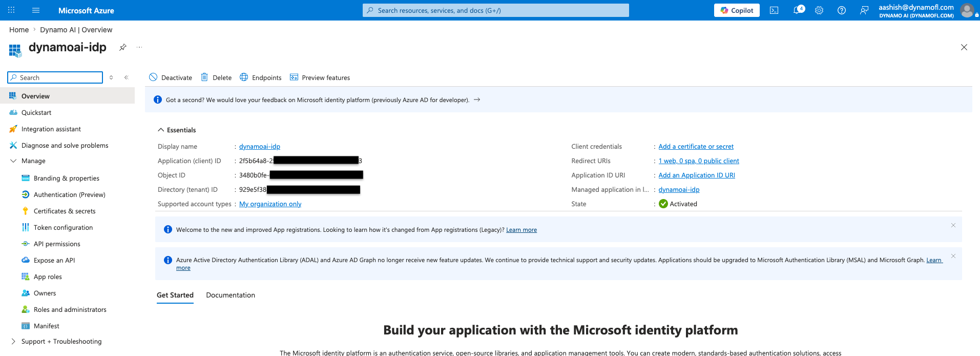Open managed application dynamoai-idp link

click(x=679, y=189)
